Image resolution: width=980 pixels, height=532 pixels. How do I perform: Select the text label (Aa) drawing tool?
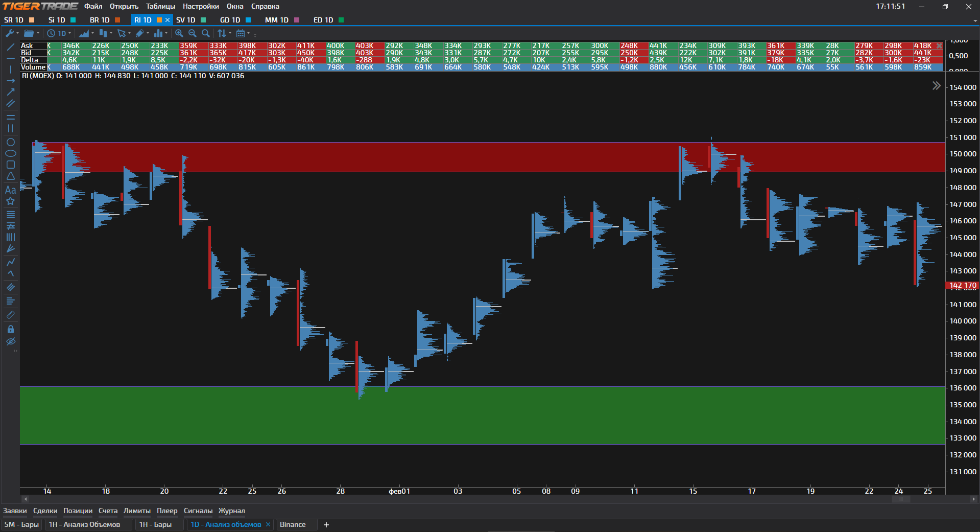click(10, 190)
